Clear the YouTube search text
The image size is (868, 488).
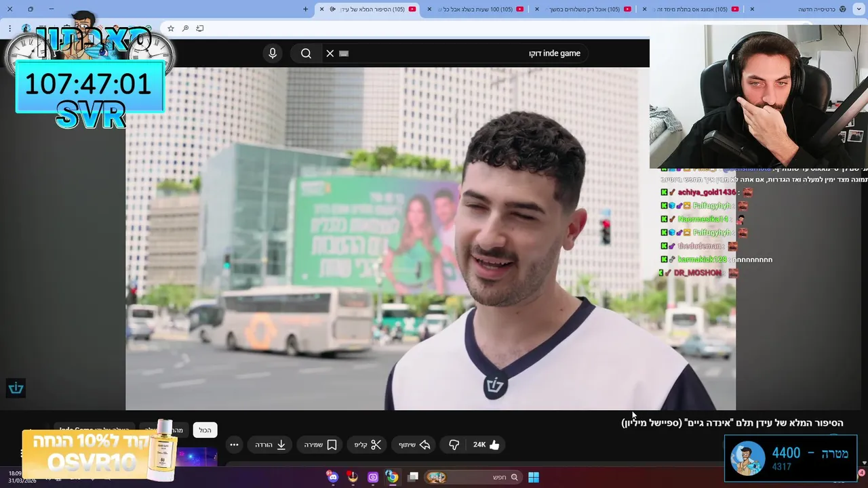330,54
